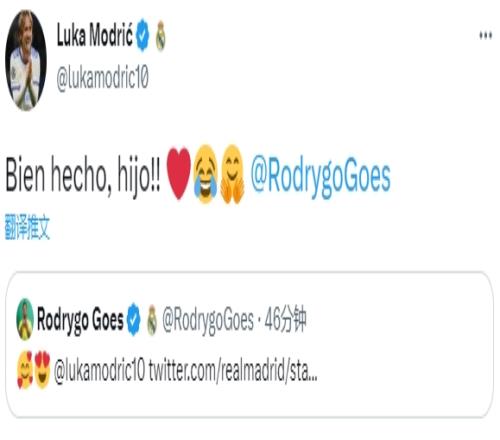Screen dimensions: 500x440
Task: Click @RodrygoGoes handle in quoted tweet header
Action: (x=208, y=320)
